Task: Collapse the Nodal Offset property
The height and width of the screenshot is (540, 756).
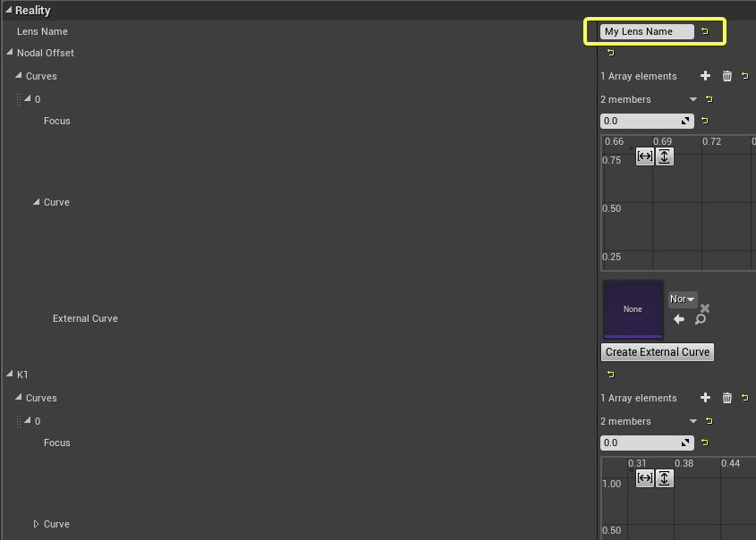Action: pos(10,53)
